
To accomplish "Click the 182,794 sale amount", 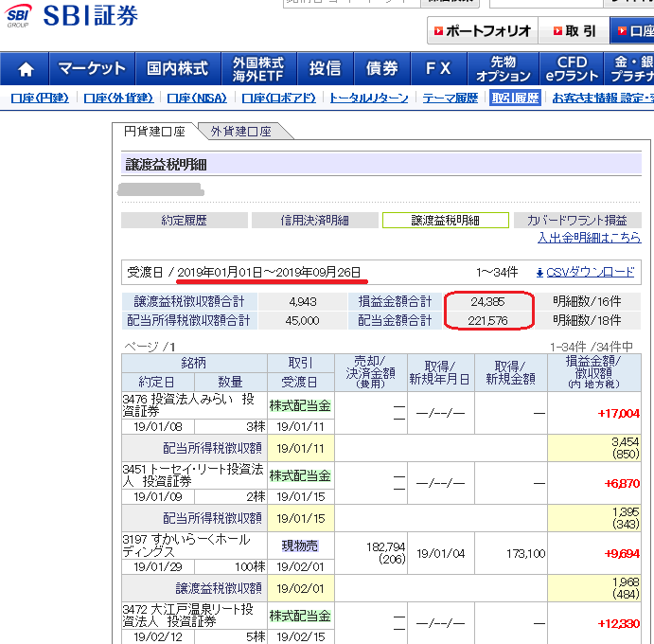I will [386, 546].
